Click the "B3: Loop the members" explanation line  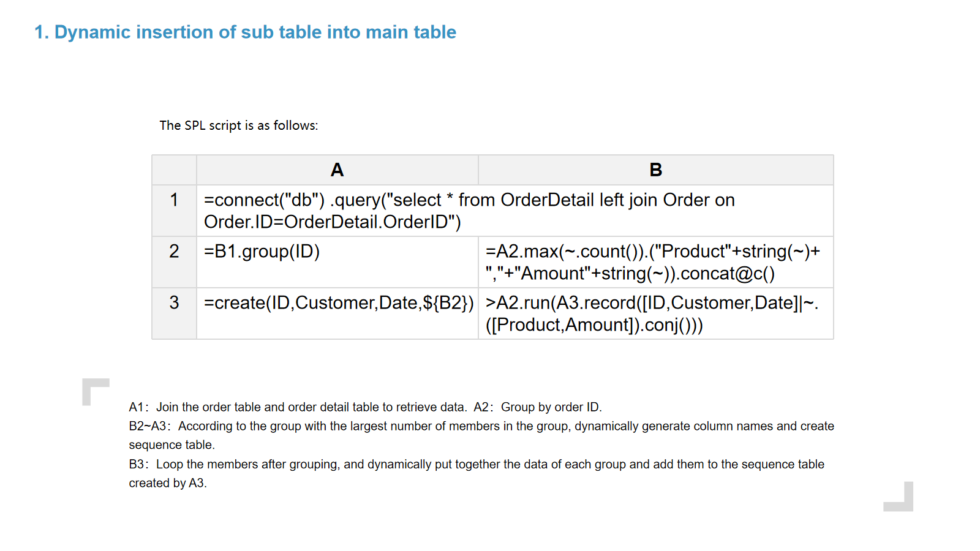477,464
